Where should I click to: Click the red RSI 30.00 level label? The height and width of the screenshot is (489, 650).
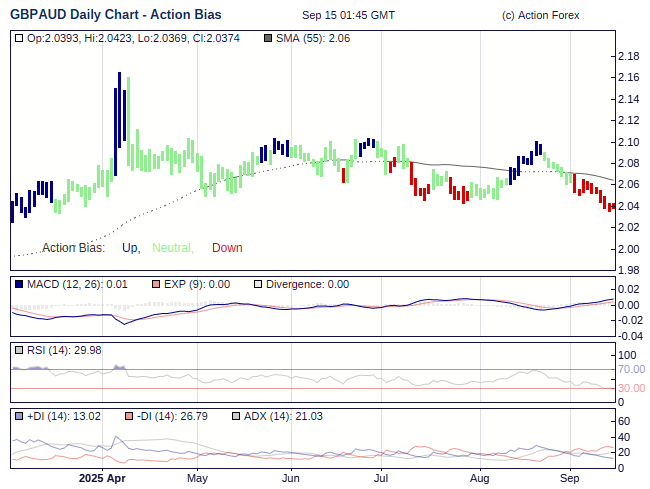[631, 388]
